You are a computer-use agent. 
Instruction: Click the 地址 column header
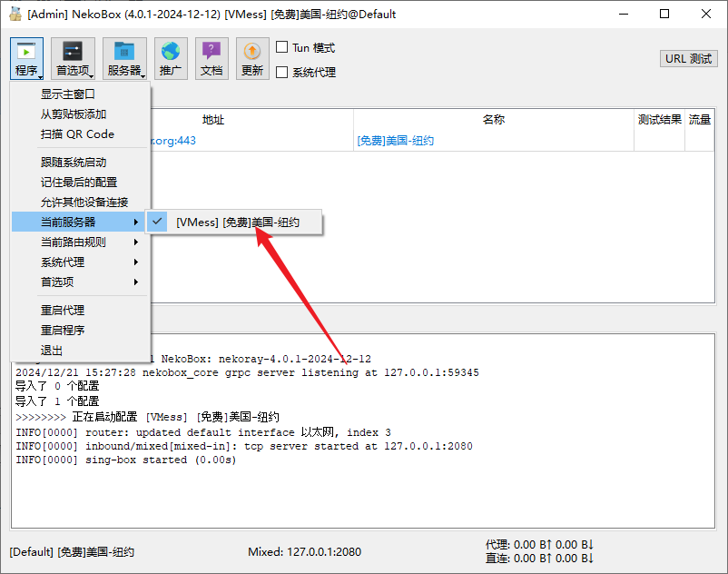[213, 120]
